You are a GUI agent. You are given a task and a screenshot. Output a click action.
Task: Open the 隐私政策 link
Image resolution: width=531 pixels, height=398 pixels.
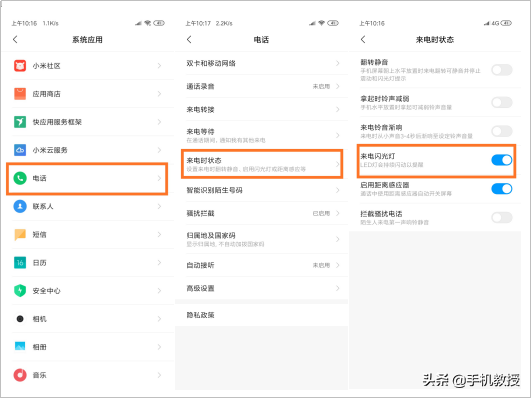click(200, 315)
